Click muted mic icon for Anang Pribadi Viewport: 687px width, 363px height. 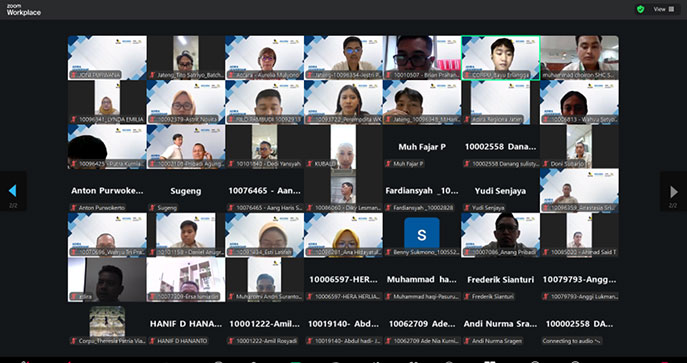click(x=467, y=252)
